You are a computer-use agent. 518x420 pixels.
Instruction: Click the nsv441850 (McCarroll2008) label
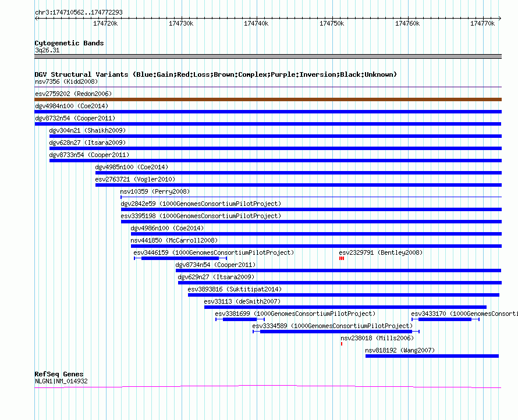point(174,240)
